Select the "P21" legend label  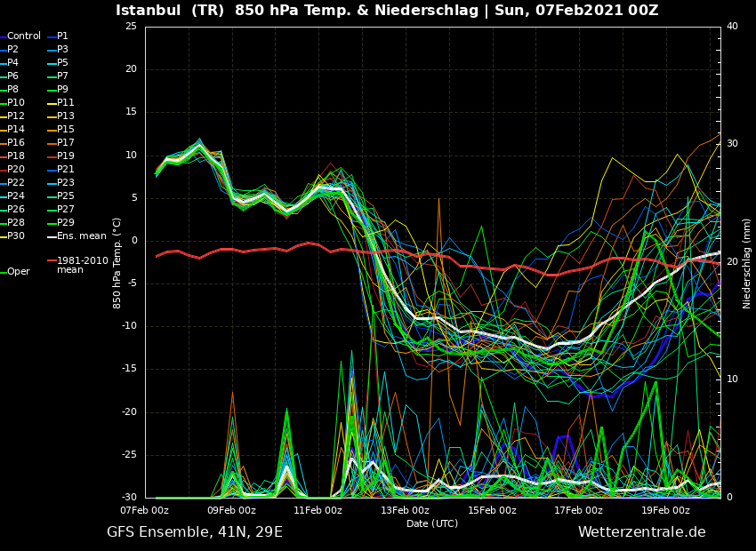pos(66,169)
